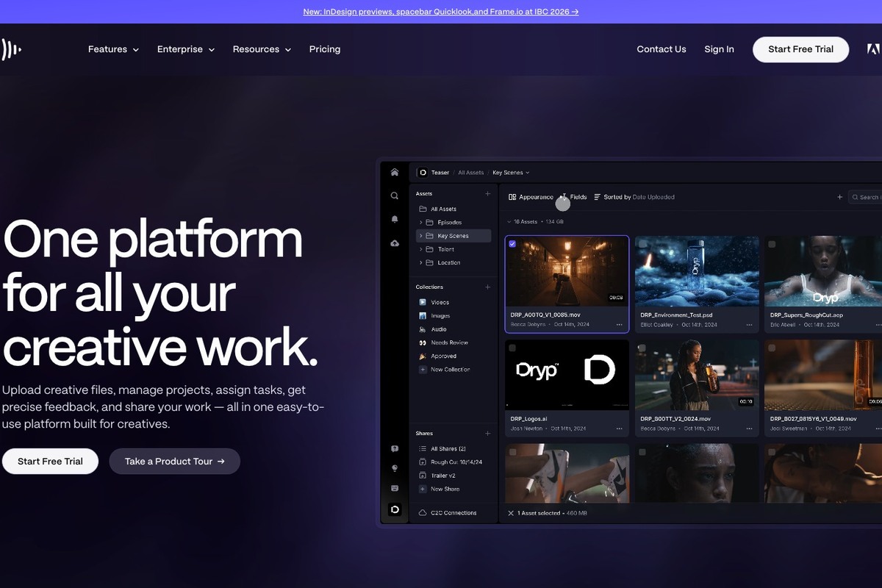The width and height of the screenshot is (882, 588).
Task: Expand the Episodes folder chevron
Action: coord(421,223)
